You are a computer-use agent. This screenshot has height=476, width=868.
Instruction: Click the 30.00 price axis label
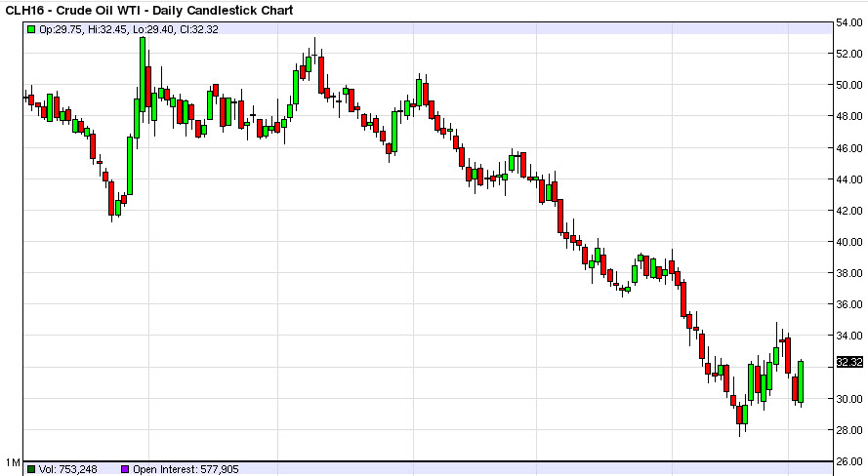coord(849,399)
